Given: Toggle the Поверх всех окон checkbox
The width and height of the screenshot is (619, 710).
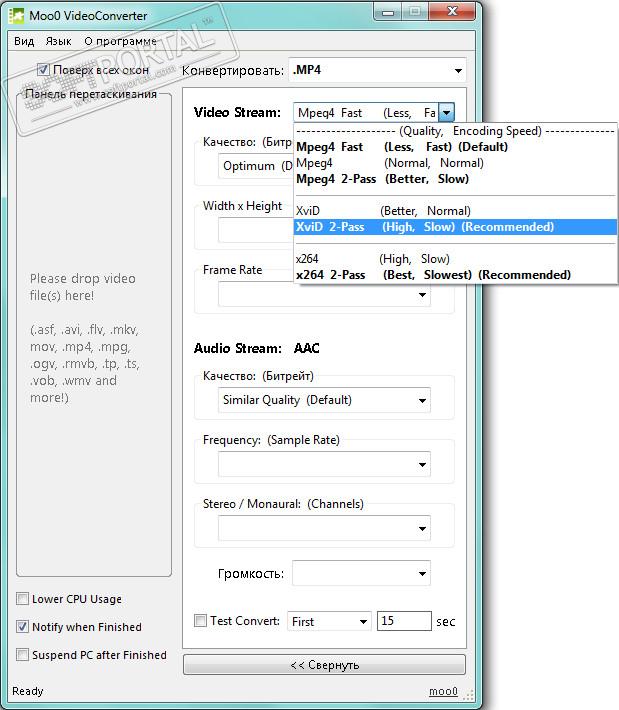Looking at the screenshot, I should pyautogui.click(x=43, y=70).
